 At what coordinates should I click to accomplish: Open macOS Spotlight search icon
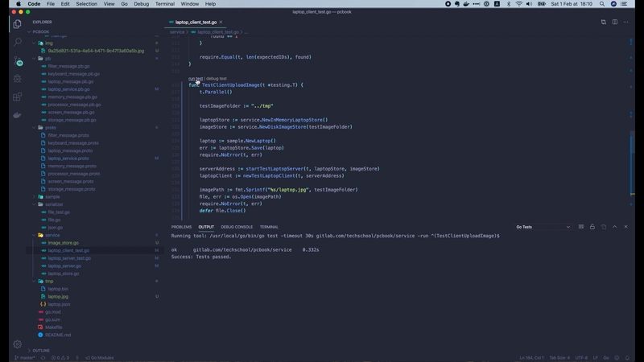(x=601, y=4)
